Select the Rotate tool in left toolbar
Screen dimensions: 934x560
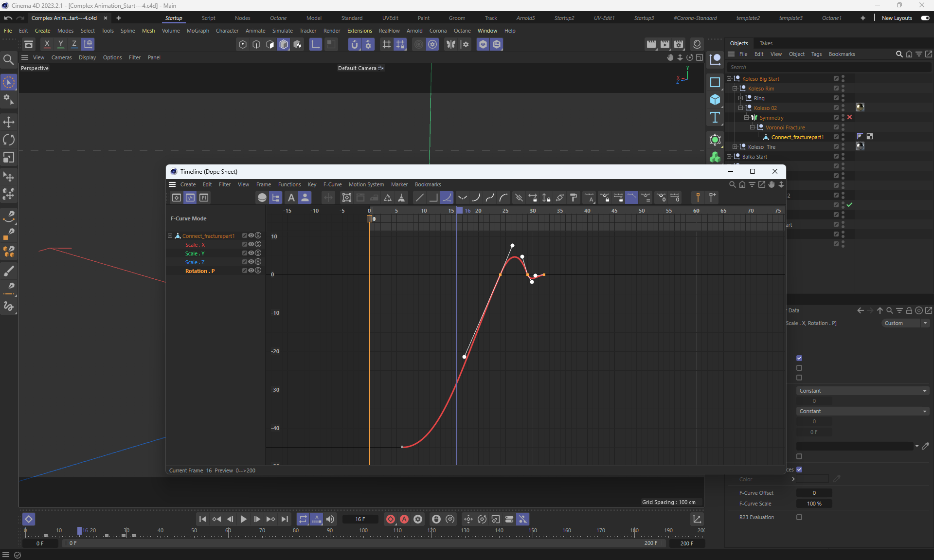(9, 140)
